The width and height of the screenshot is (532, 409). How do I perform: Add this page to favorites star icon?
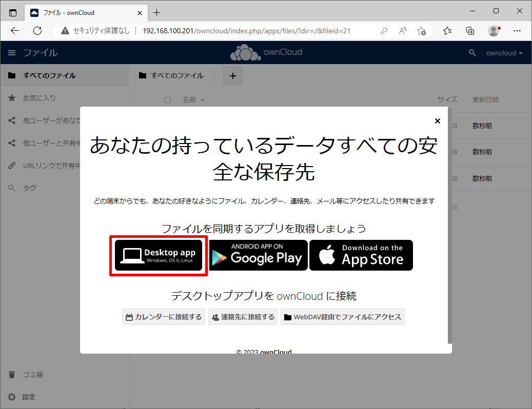pos(421,31)
